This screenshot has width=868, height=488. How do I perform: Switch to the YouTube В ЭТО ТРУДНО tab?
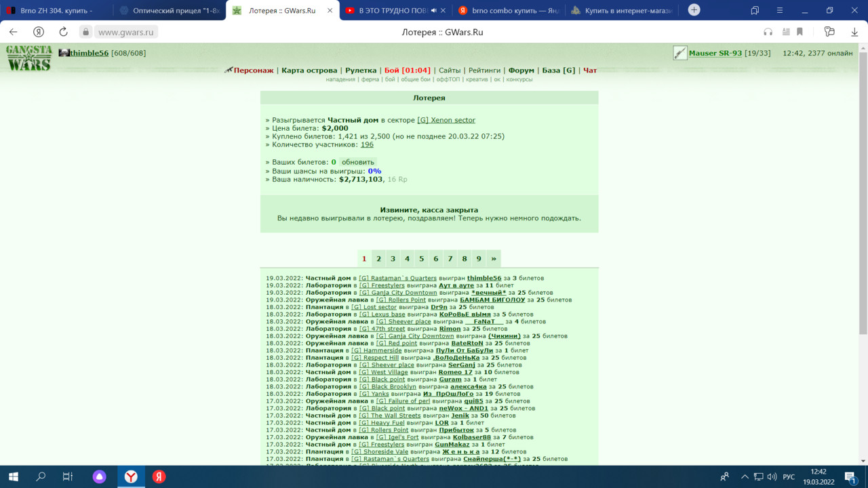pyautogui.click(x=395, y=10)
